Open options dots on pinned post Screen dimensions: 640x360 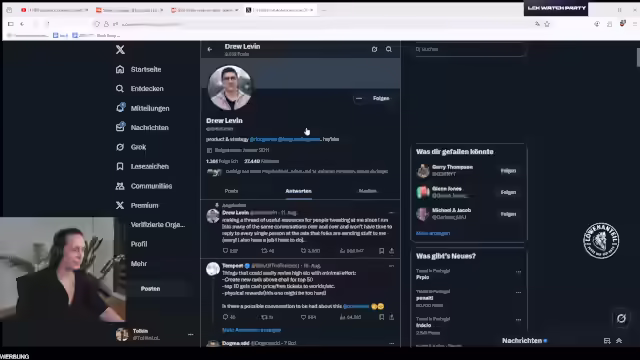(391, 213)
